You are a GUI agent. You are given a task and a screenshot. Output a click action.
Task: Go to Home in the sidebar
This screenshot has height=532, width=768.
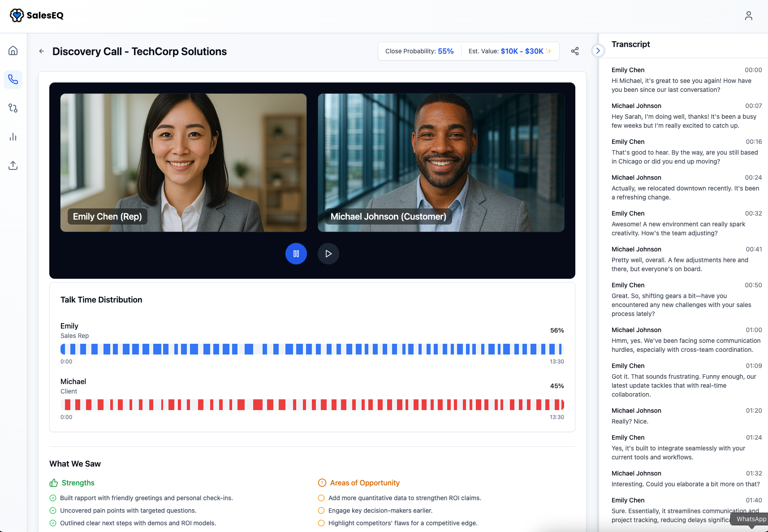coord(13,50)
